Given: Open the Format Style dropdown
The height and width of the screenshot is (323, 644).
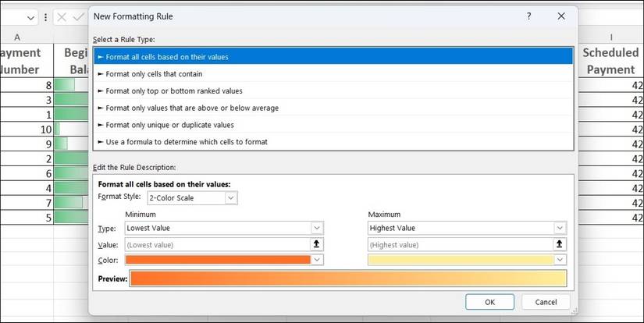Looking at the screenshot, I should pos(231,198).
